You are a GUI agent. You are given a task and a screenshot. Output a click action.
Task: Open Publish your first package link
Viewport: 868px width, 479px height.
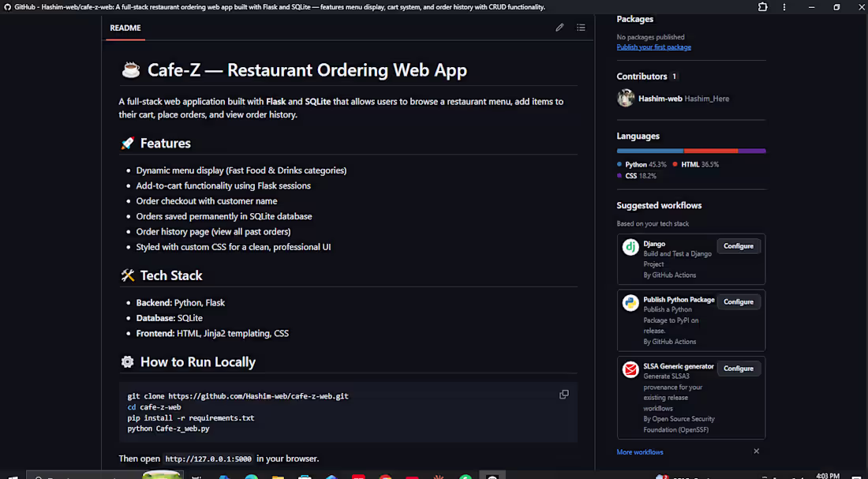click(654, 47)
